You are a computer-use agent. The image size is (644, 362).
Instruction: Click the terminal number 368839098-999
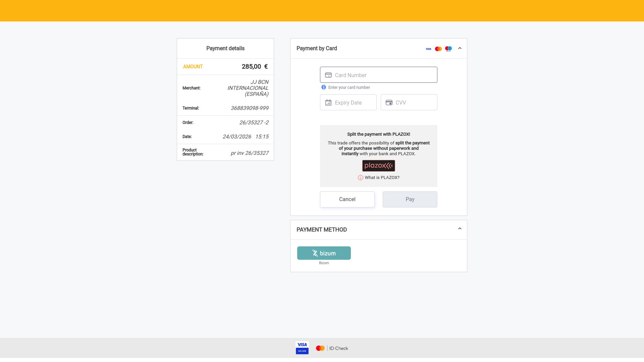(x=250, y=108)
